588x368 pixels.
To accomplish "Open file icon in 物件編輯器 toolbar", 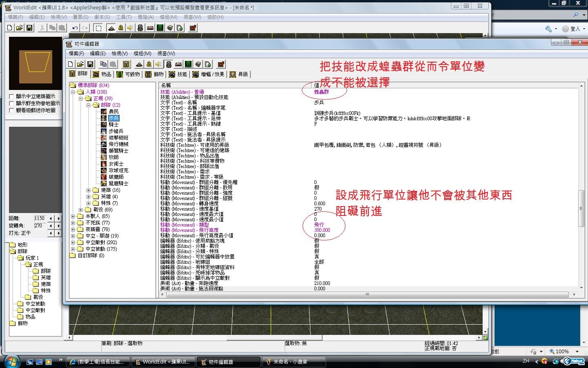I will [x=80, y=64].
